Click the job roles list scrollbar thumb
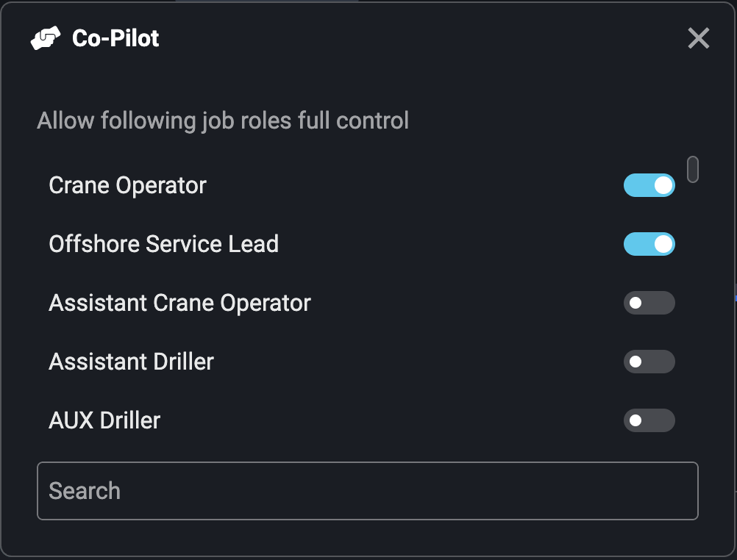Screen dimensions: 737x560 click(x=692, y=169)
